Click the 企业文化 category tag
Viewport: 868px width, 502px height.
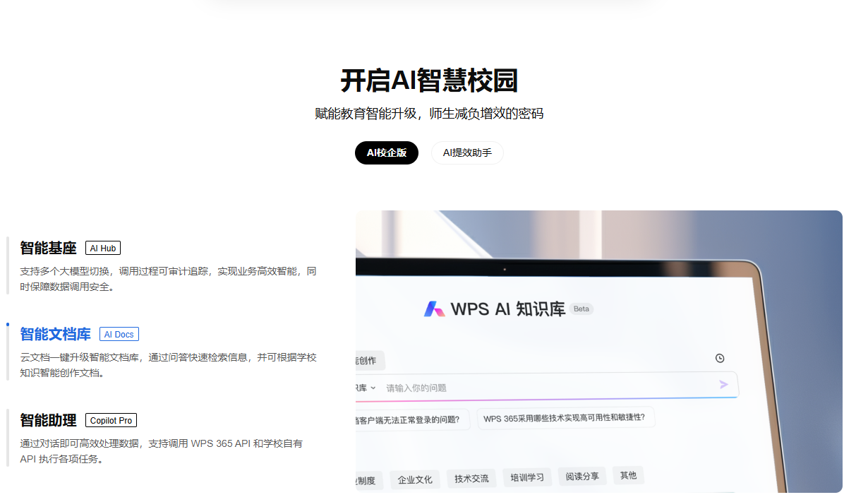point(415,479)
